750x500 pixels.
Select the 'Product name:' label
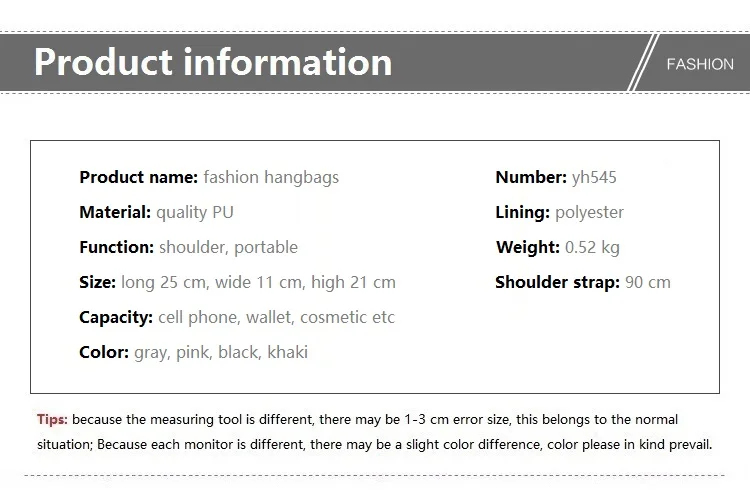click(x=139, y=178)
